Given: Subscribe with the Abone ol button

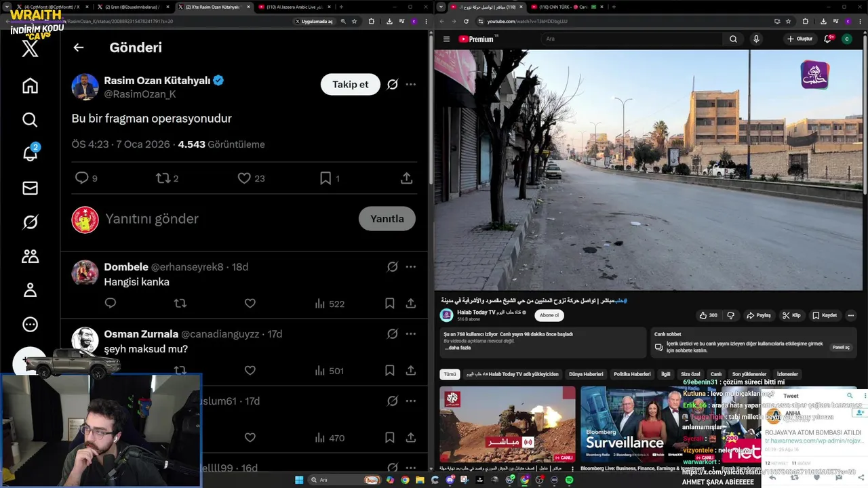Looking at the screenshot, I should point(549,315).
